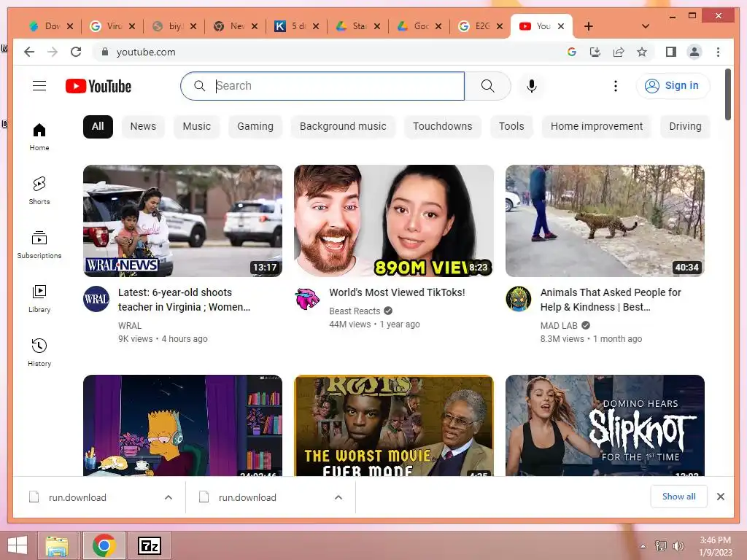Close the YouTube browser tab
Viewport: 747px width, 560px height.
pos(561,26)
